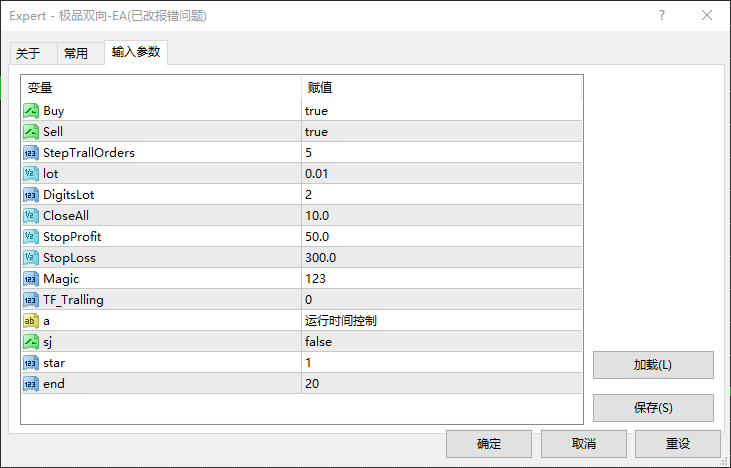Click the boolean icon beside Buy
Viewport: 731px width, 468px height.
point(31,111)
